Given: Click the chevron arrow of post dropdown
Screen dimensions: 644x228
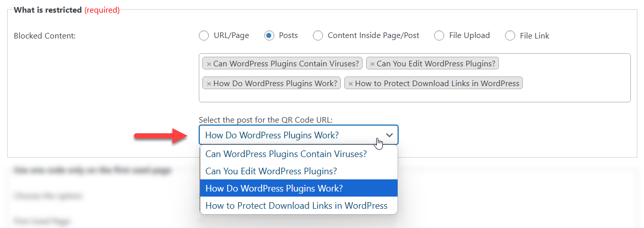Looking at the screenshot, I should coord(389,135).
